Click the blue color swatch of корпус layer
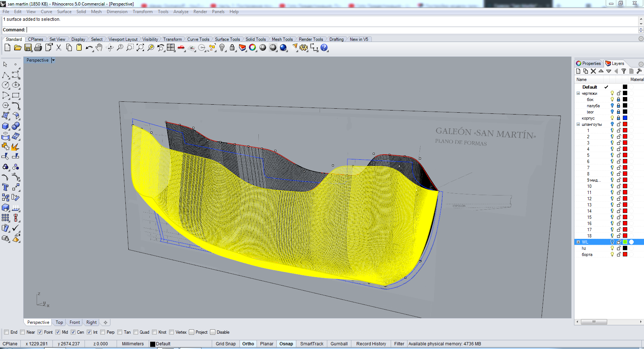Viewport: 644px width, 349px height. [x=625, y=118]
